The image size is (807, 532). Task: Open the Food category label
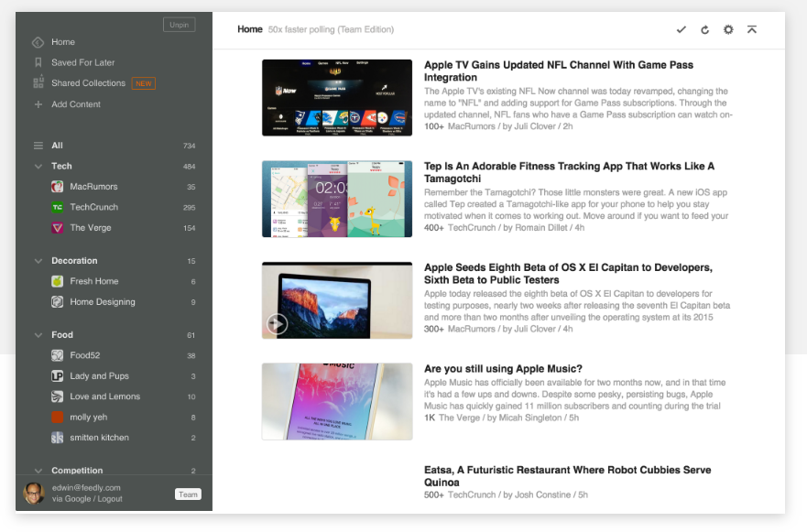click(62, 335)
